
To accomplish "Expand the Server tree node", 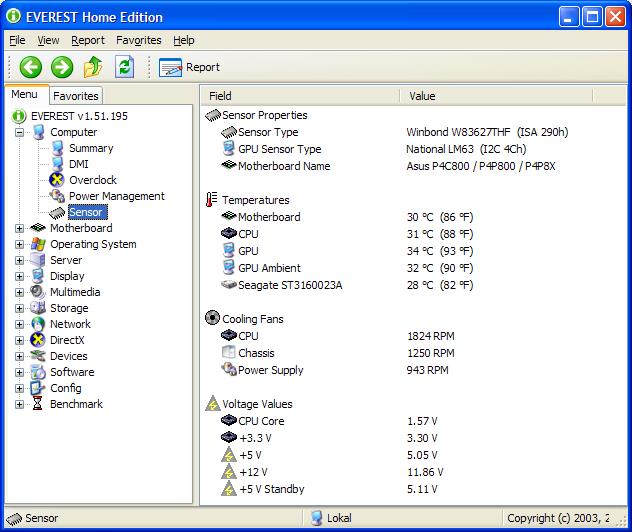I will point(19,260).
